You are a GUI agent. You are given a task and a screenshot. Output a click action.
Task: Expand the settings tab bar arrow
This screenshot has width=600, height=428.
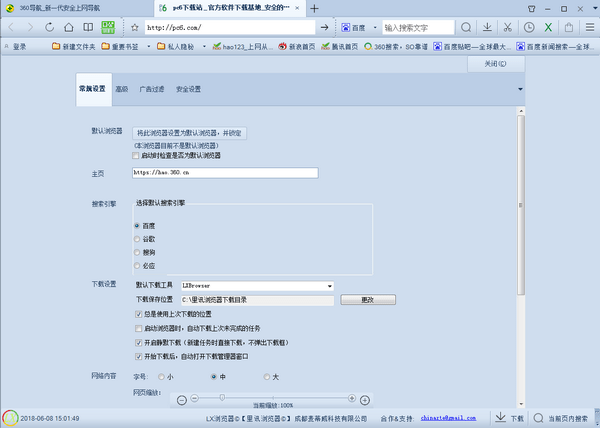point(520,89)
